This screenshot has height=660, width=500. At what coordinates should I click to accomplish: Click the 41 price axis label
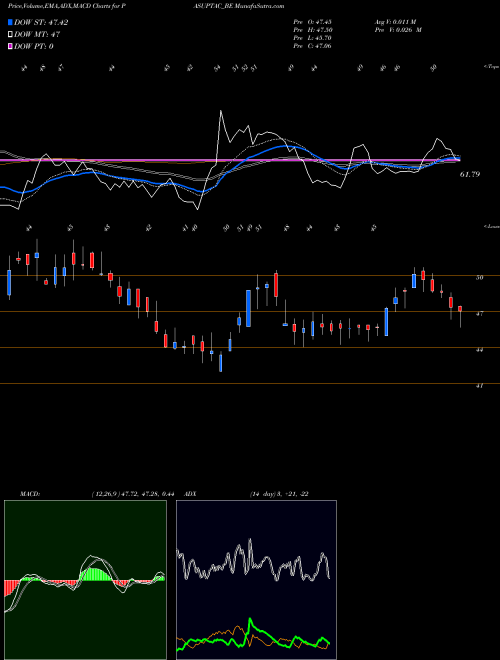click(479, 386)
